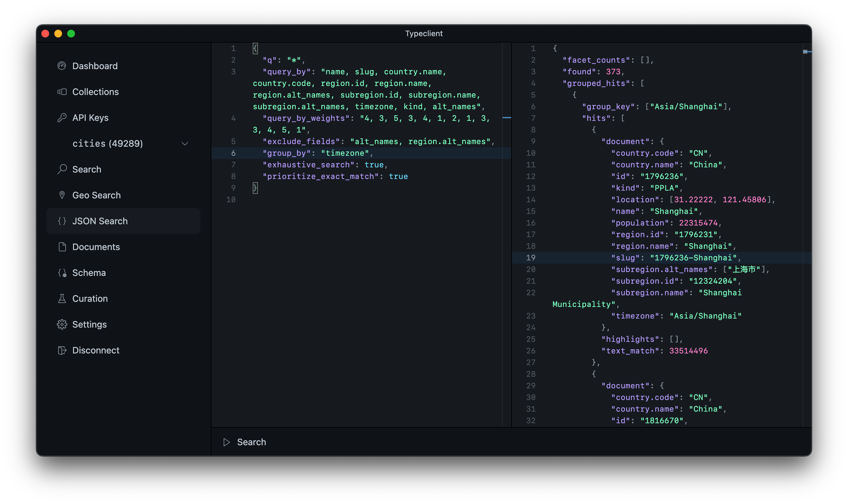Click the "exclude_fields" line in query editor
848x504 pixels.
[x=379, y=142]
